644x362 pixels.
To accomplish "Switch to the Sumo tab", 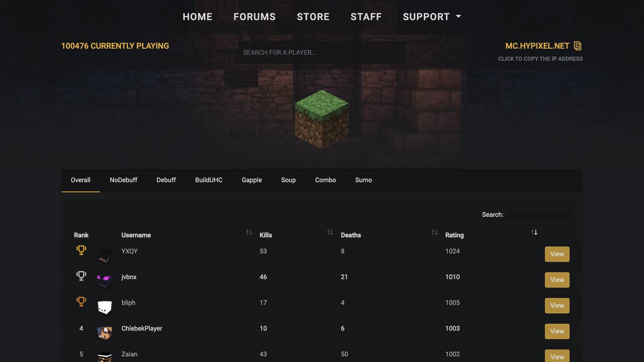I will (x=363, y=180).
